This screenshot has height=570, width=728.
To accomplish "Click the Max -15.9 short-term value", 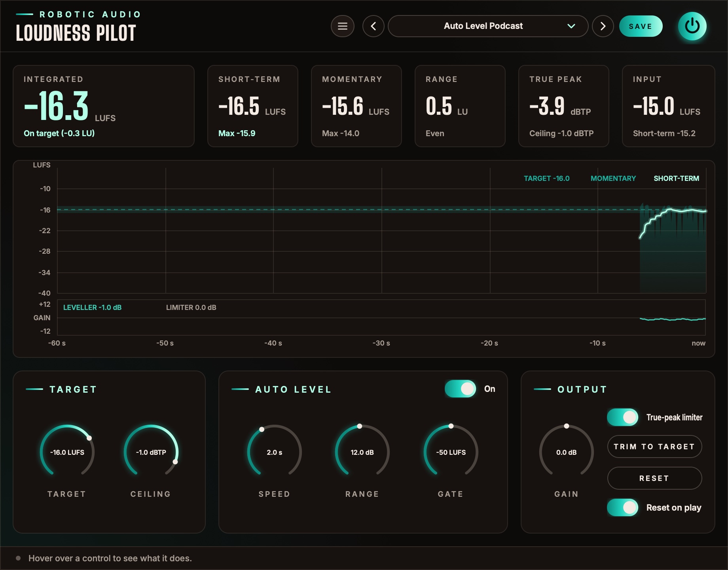I will (237, 133).
